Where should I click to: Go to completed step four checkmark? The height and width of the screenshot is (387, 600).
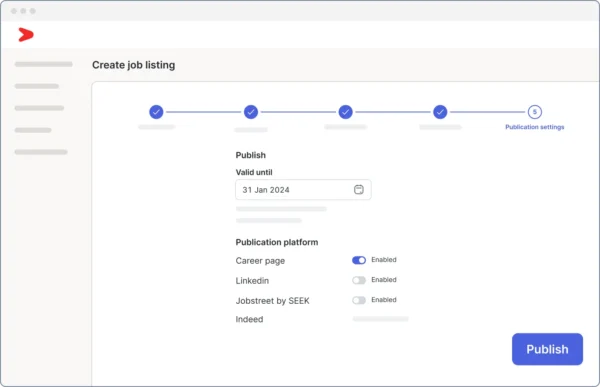pyautogui.click(x=440, y=112)
